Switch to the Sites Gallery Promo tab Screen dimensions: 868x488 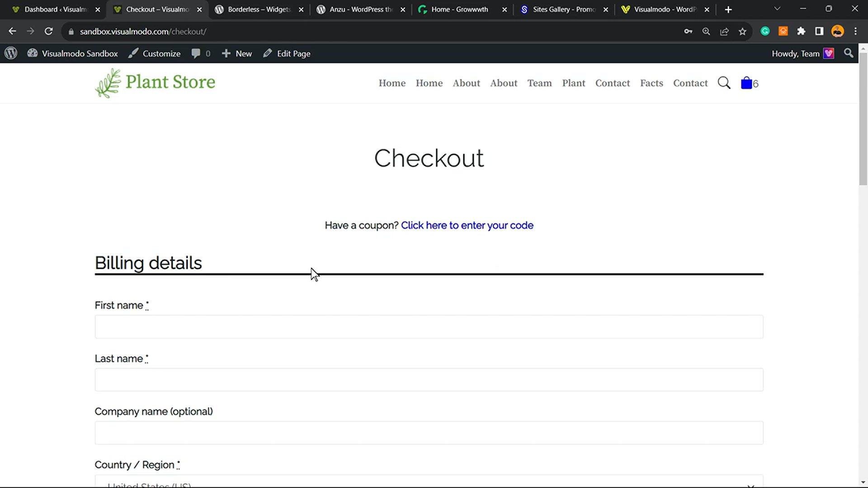tap(564, 9)
